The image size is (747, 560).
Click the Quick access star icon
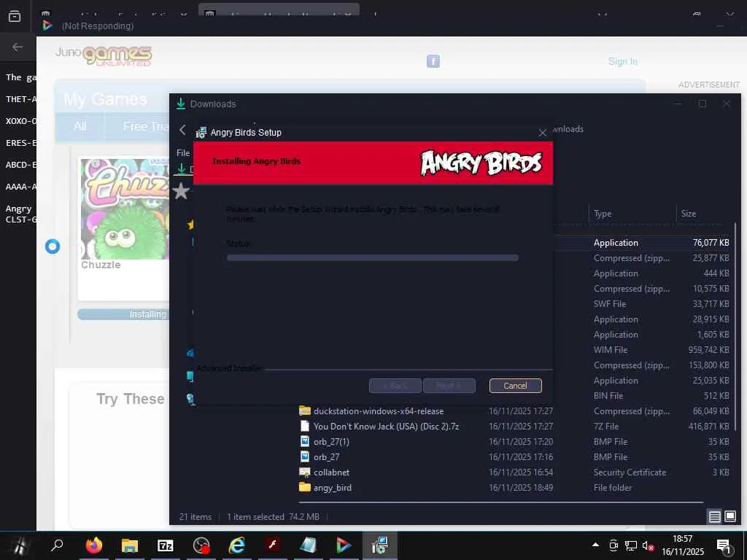coord(181,191)
